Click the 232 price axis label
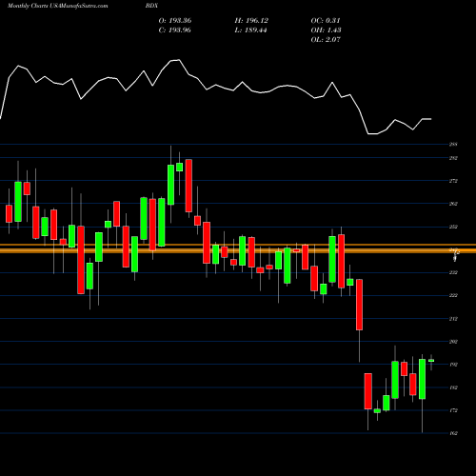The height and width of the screenshot is (476, 476). [x=453, y=272]
